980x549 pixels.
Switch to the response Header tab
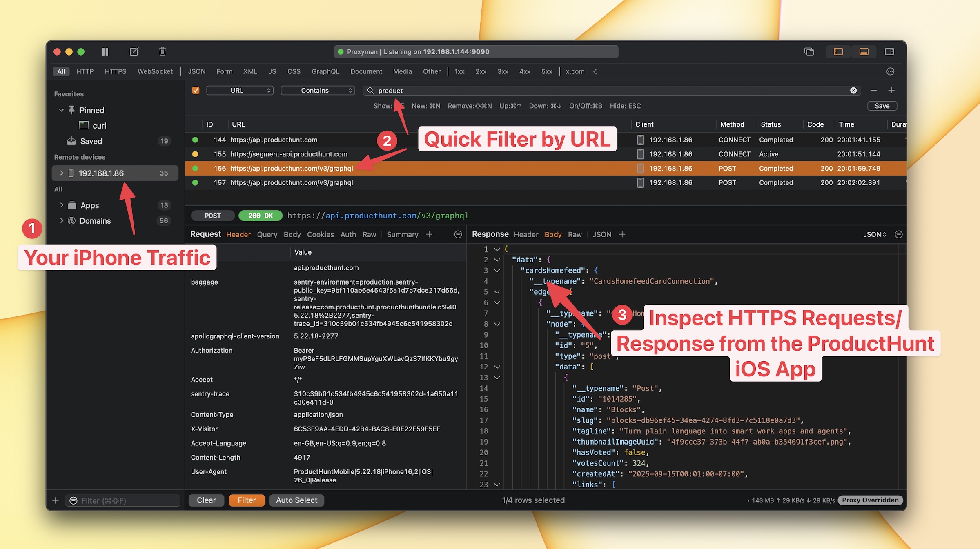(526, 234)
